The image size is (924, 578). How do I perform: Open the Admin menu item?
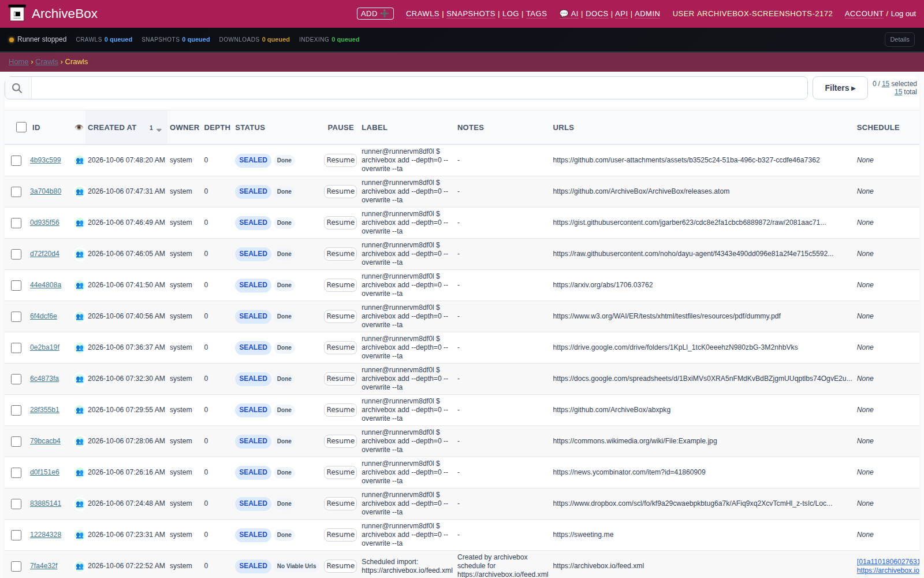647,13
